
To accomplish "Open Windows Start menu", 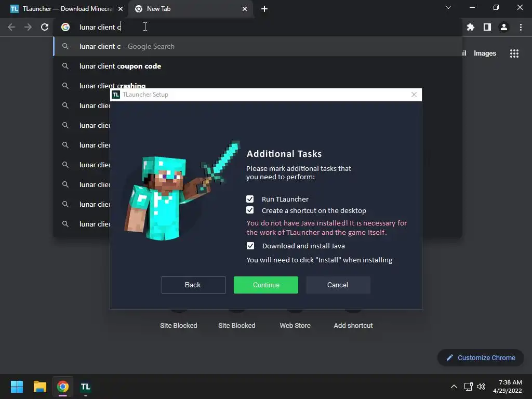I will (17, 387).
